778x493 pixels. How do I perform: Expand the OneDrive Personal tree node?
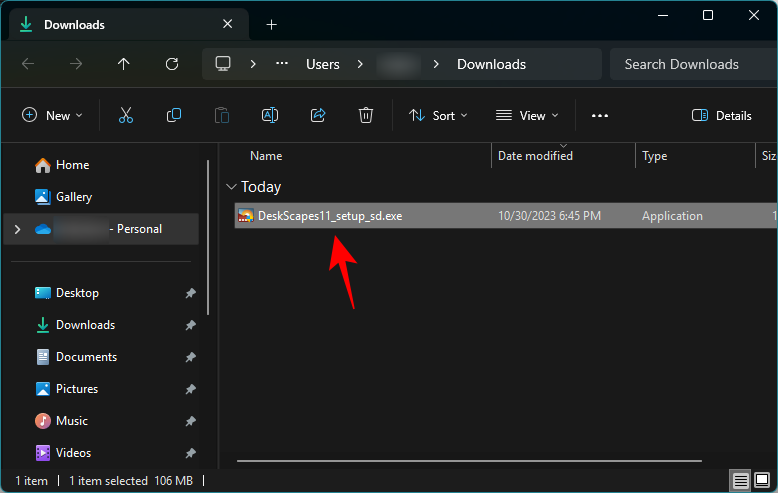point(17,229)
